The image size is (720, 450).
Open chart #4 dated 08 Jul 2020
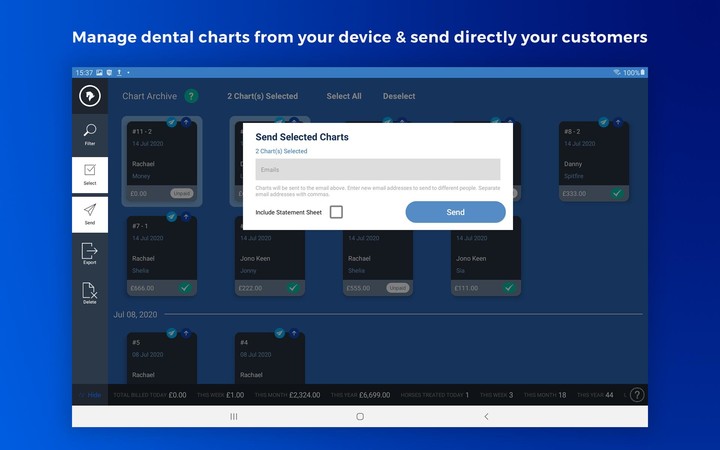(x=270, y=358)
